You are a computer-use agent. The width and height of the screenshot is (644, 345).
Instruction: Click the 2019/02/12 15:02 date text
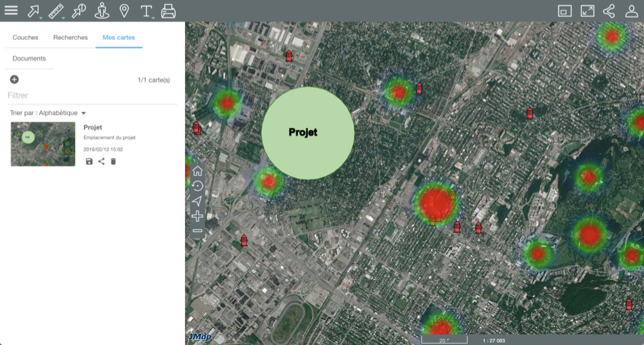(x=103, y=149)
